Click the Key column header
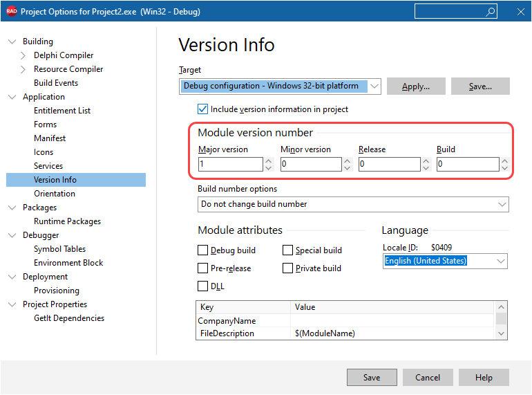Screen dimensions: 532x395 coord(243,307)
